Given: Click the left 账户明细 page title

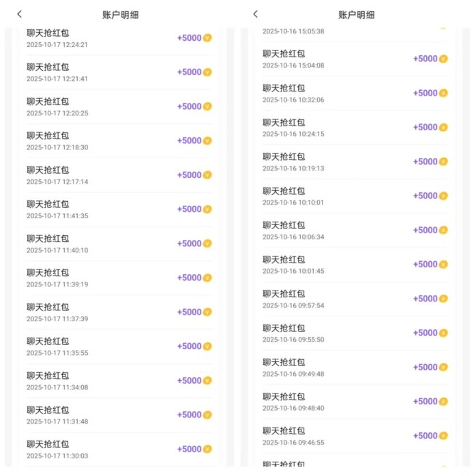Looking at the screenshot, I should pyautogui.click(x=120, y=15).
